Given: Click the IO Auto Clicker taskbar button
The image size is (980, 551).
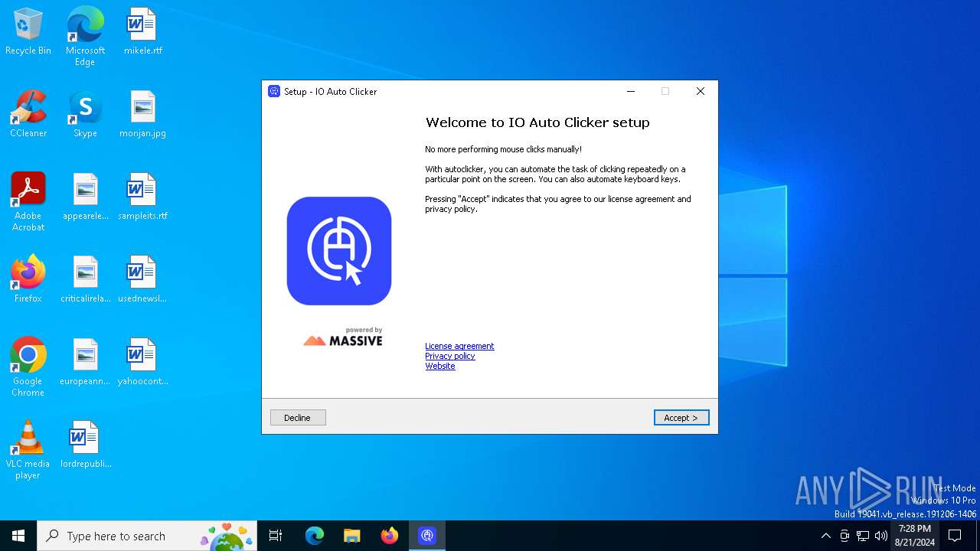Looking at the screenshot, I should [427, 536].
